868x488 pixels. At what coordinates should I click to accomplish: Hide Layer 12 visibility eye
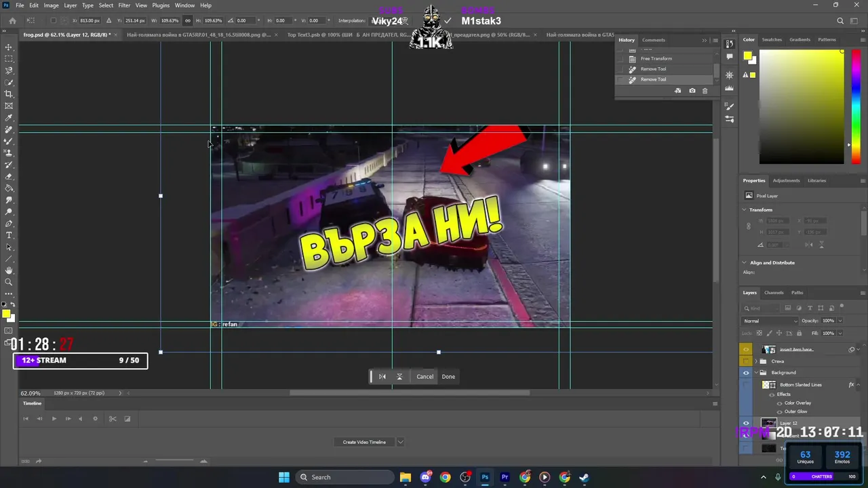point(746,424)
